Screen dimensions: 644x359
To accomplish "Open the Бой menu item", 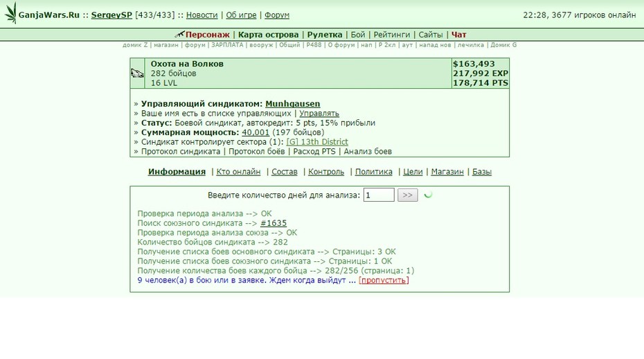I will pyautogui.click(x=358, y=35).
